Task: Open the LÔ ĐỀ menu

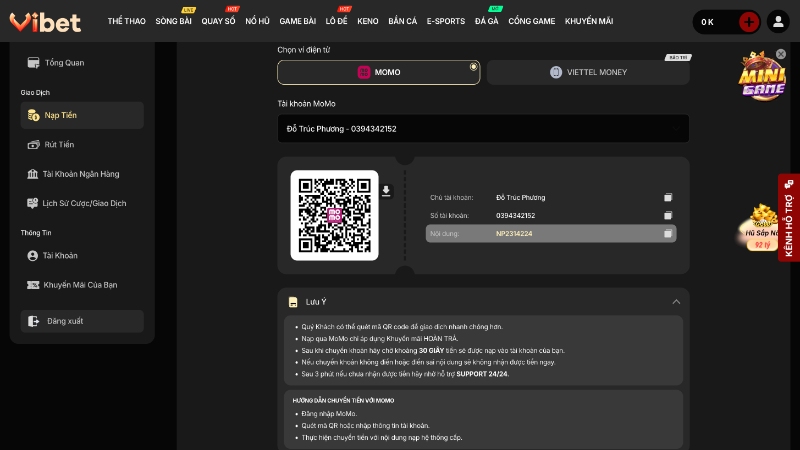Action: point(336,21)
